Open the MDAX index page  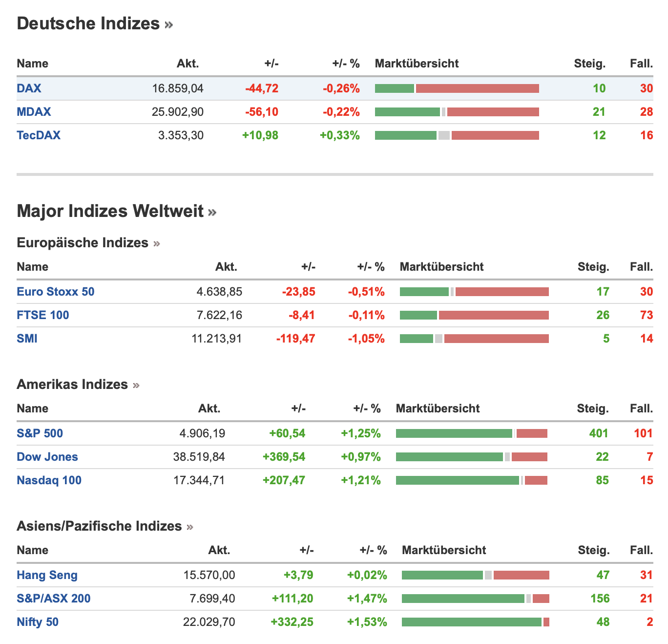click(x=34, y=112)
